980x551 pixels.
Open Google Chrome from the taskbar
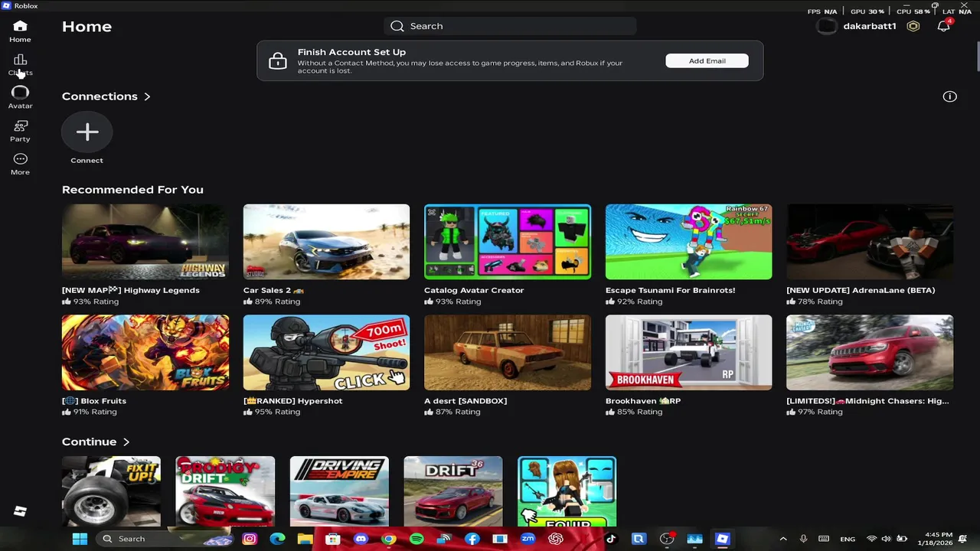389,539
